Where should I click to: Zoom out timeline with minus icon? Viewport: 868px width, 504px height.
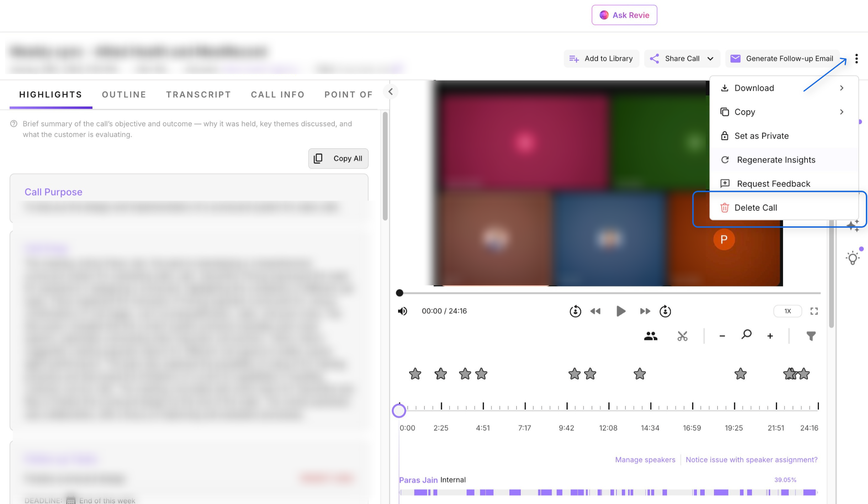[722, 336]
